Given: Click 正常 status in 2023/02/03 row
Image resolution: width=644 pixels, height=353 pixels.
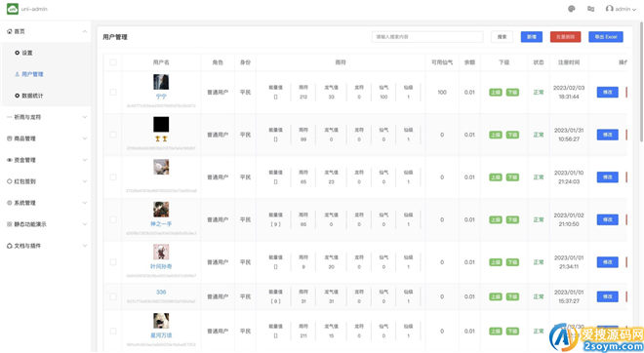Looking at the screenshot, I should point(539,93).
